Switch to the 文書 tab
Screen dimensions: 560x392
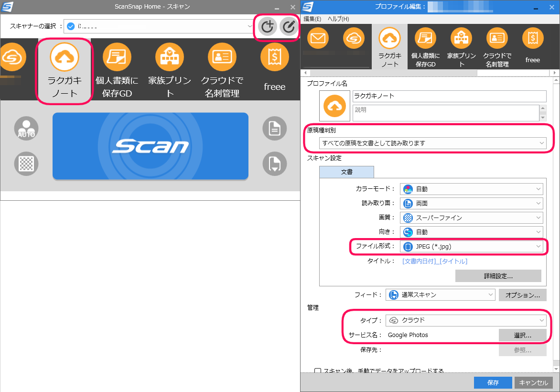[346, 172]
